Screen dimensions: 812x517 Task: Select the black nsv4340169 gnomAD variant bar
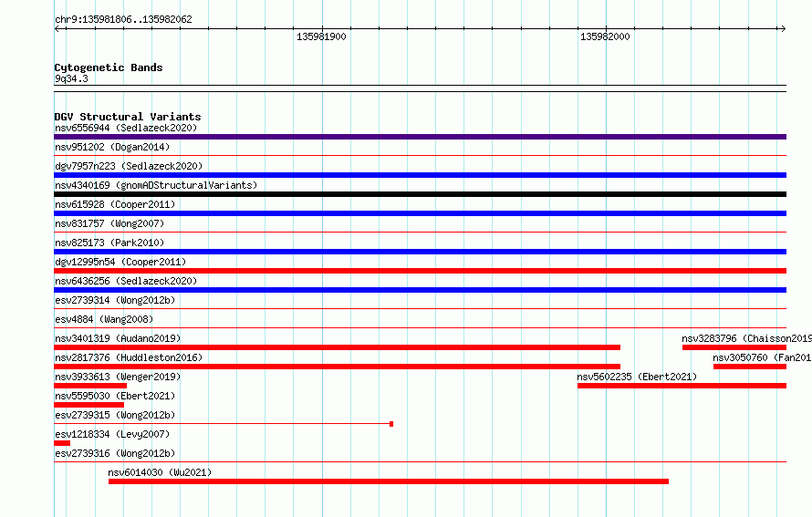(420, 194)
